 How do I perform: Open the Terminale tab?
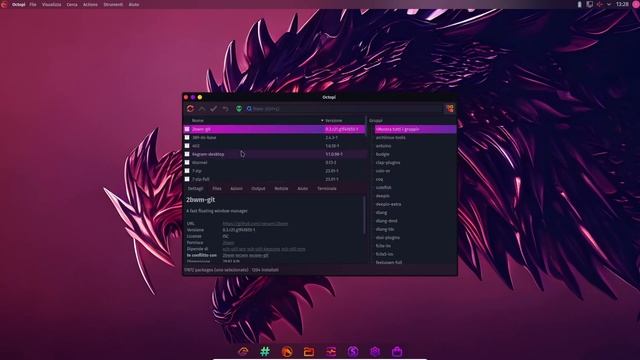[x=327, y=189]
